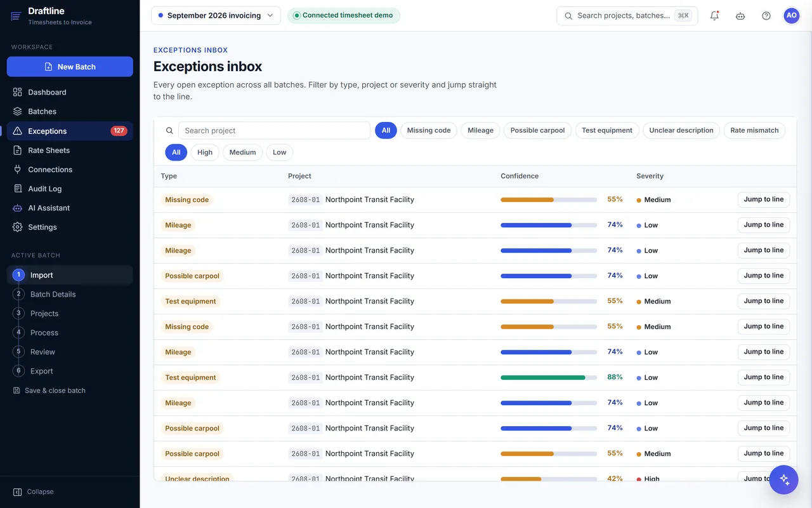
Task: Open Connections page
Action: [70, 170]
